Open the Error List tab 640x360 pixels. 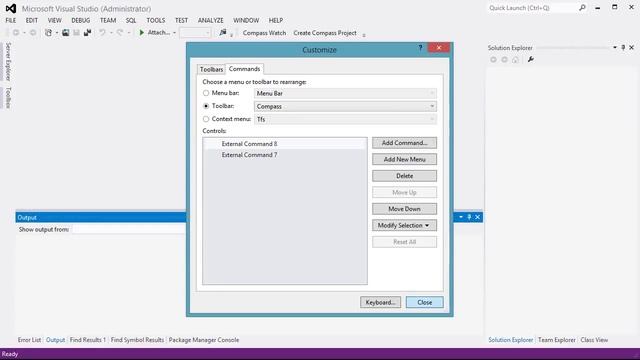[x=29, y=340]
